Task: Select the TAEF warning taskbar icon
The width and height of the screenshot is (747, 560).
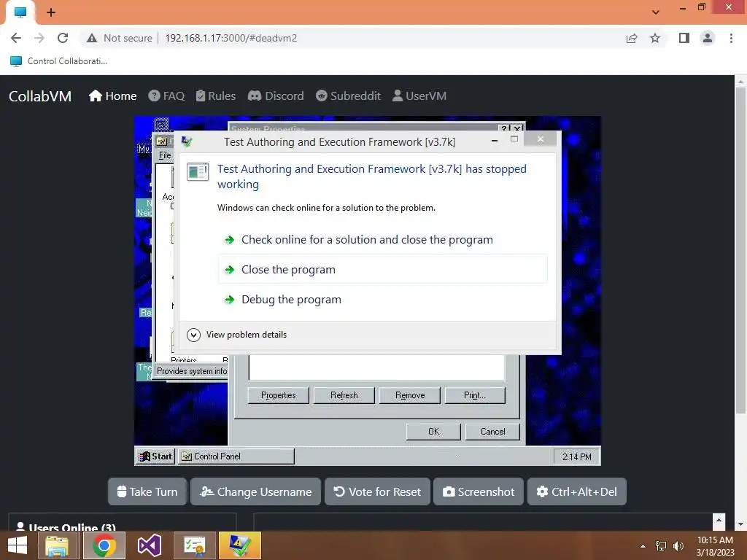Action: 239,545
